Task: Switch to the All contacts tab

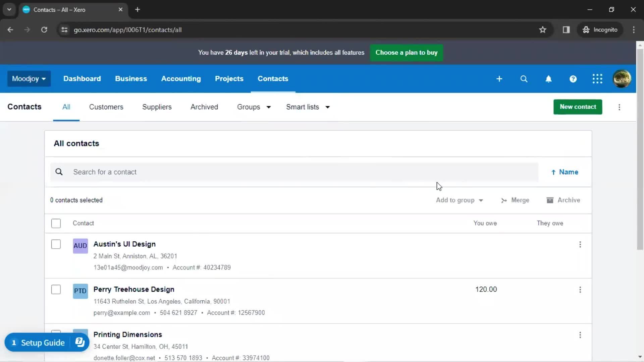Action: click(x=66, y=107)
